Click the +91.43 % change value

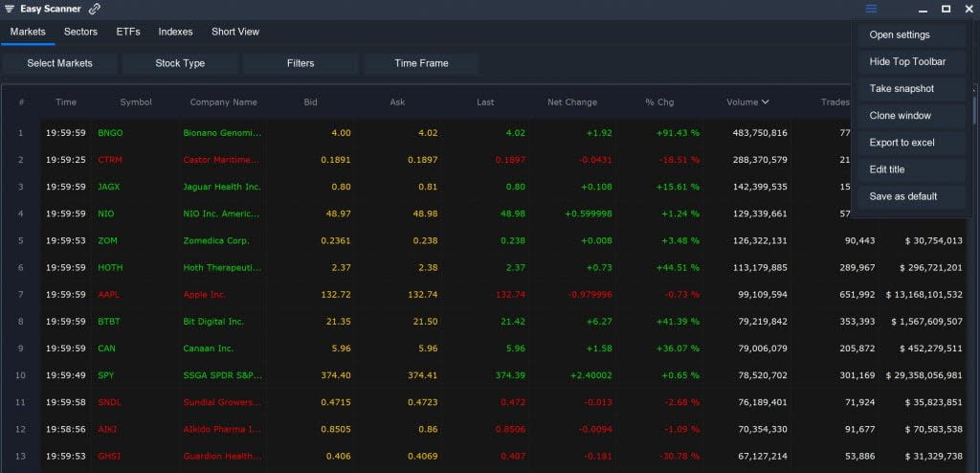coord(678,133)
